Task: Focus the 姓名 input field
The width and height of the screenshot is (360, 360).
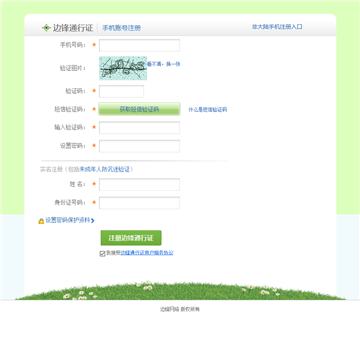Action: (139, 184)
